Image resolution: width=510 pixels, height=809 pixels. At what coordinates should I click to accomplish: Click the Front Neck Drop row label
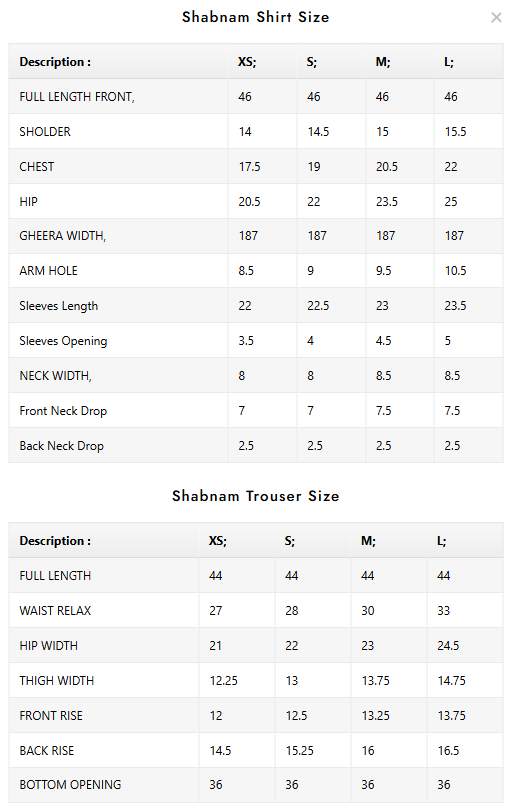click(63, 411)
